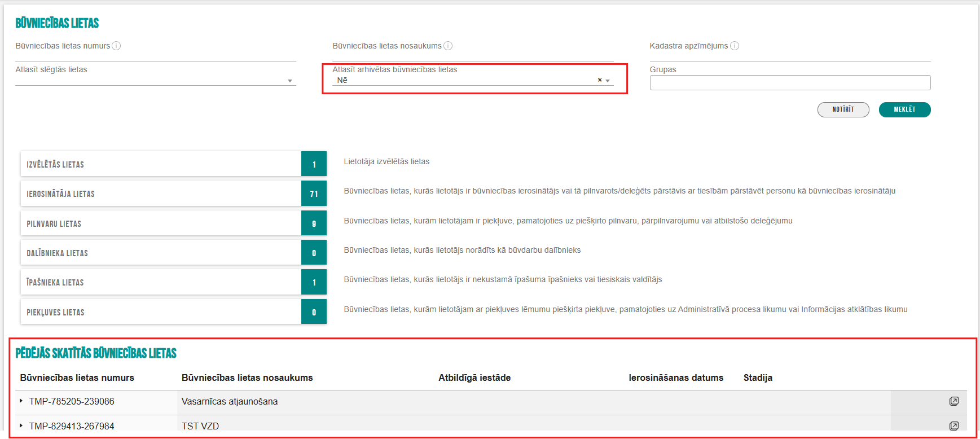Open the Atlasīt slēgtās lietas dropdown
Viewport: 980px width, 439px height.
click(x=289, y=81)
